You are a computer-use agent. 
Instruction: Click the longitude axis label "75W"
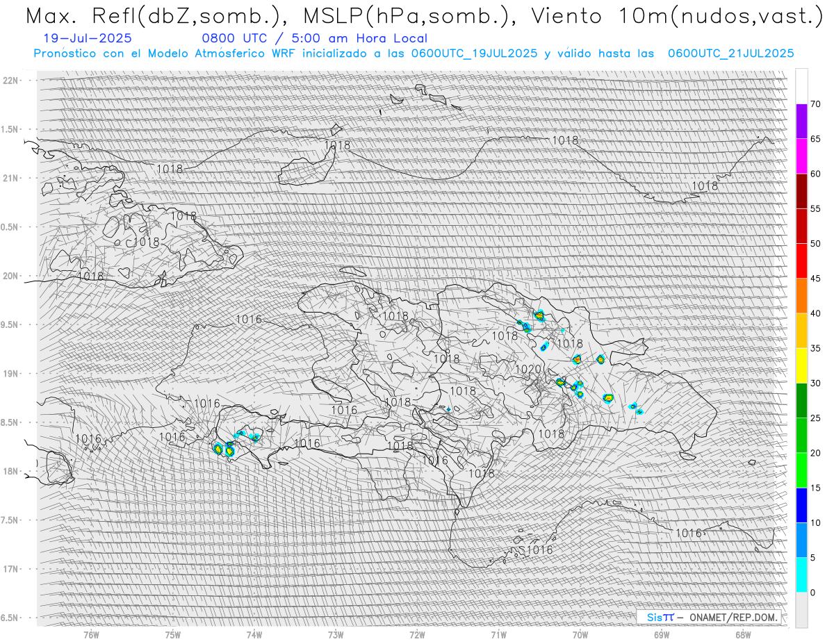tap(173, 634)
